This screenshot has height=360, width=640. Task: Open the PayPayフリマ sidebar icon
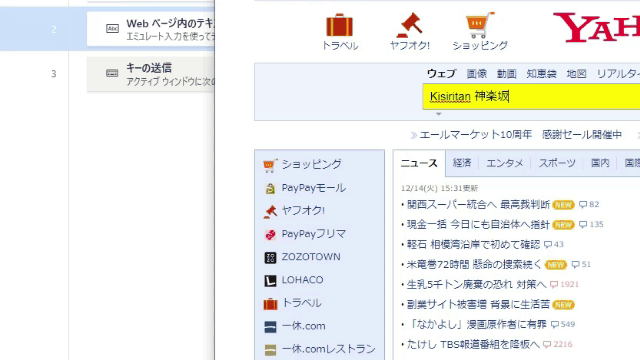270,234
